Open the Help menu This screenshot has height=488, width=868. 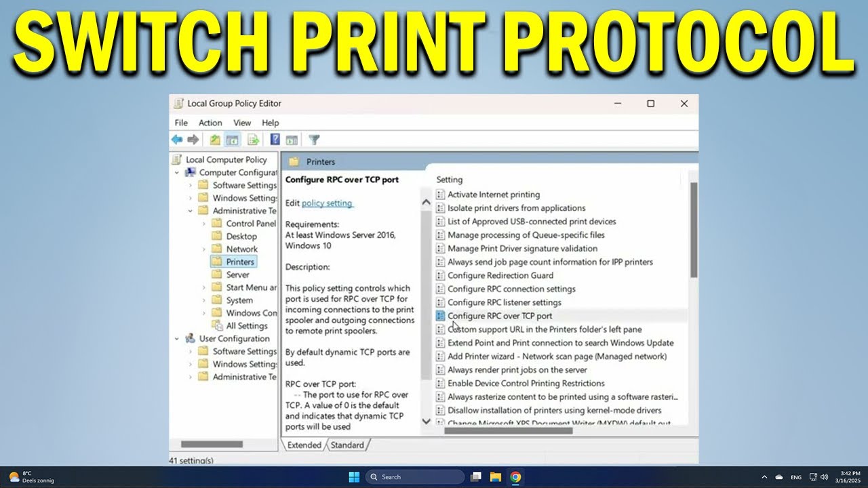click(x=271, y=123)
